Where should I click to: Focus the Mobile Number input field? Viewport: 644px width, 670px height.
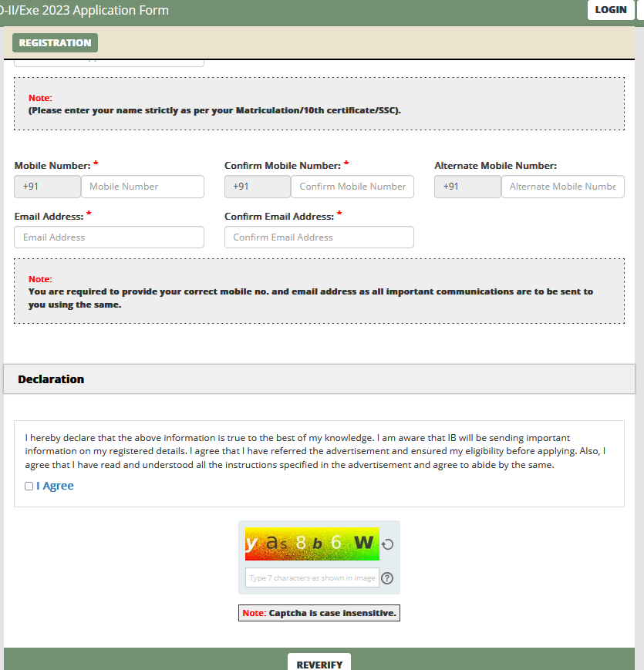[142, 187]
